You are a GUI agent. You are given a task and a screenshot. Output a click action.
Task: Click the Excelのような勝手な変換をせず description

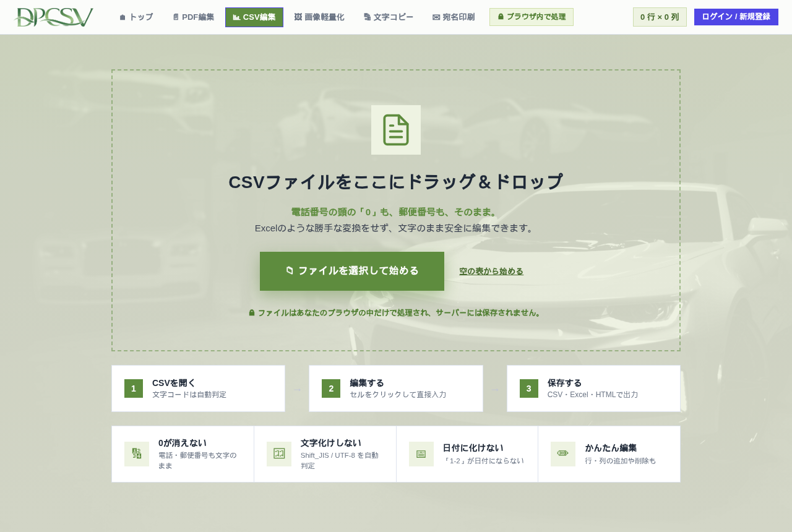coord(396,228)
